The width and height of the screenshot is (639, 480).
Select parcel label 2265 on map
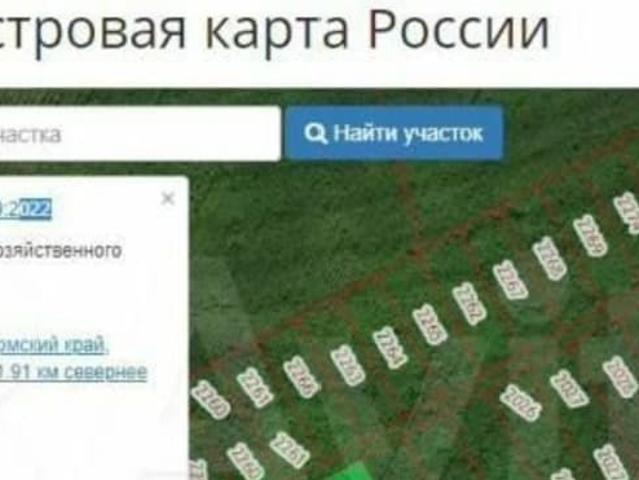pos(430,325)
